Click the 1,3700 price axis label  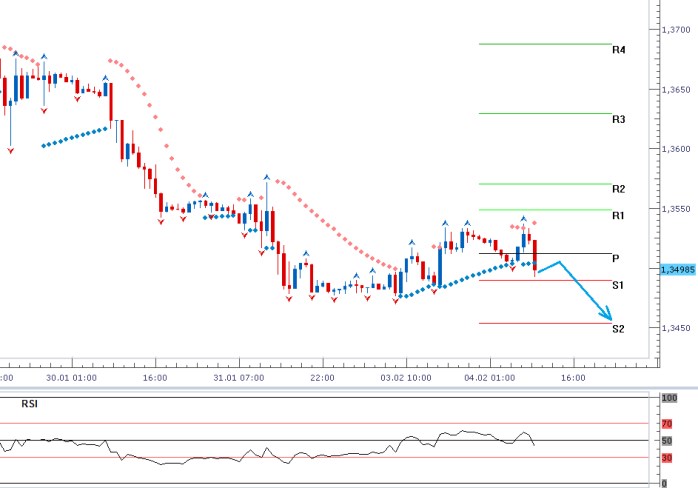coord(676,30)
